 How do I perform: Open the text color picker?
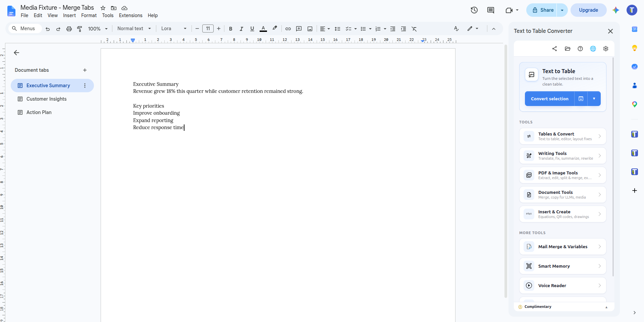263,29
